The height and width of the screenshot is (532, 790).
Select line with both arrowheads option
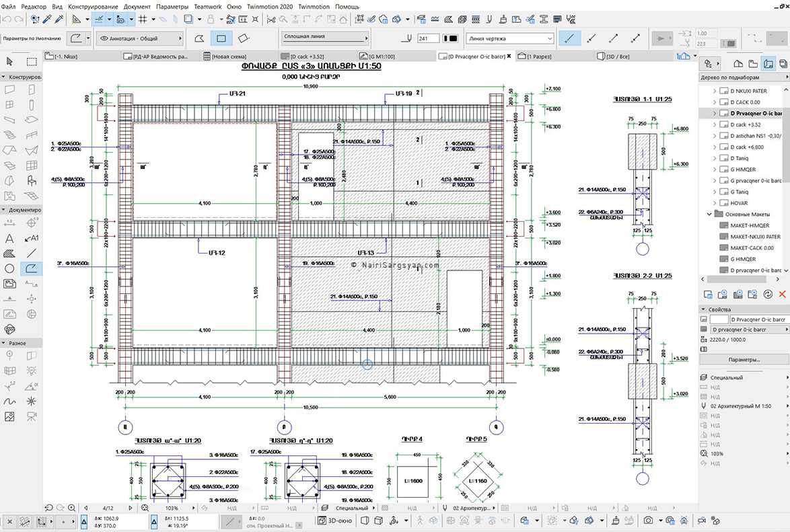(636, 38)
